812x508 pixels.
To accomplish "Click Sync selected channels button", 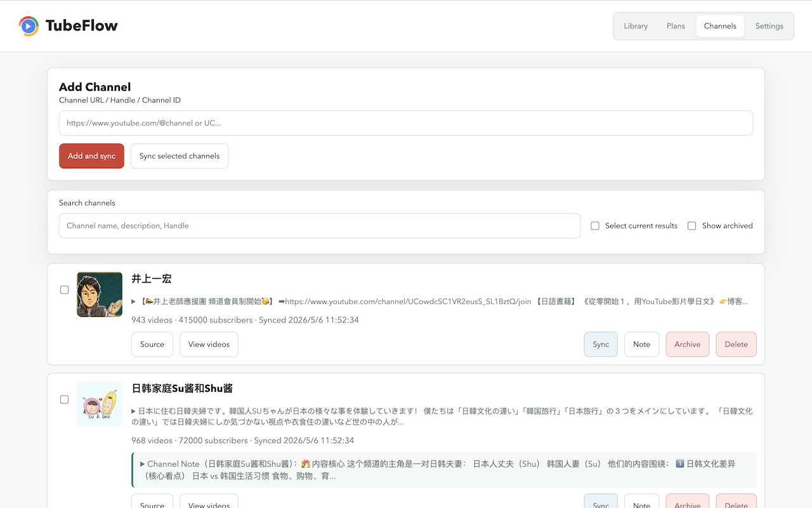I will (x=180, y=156).
